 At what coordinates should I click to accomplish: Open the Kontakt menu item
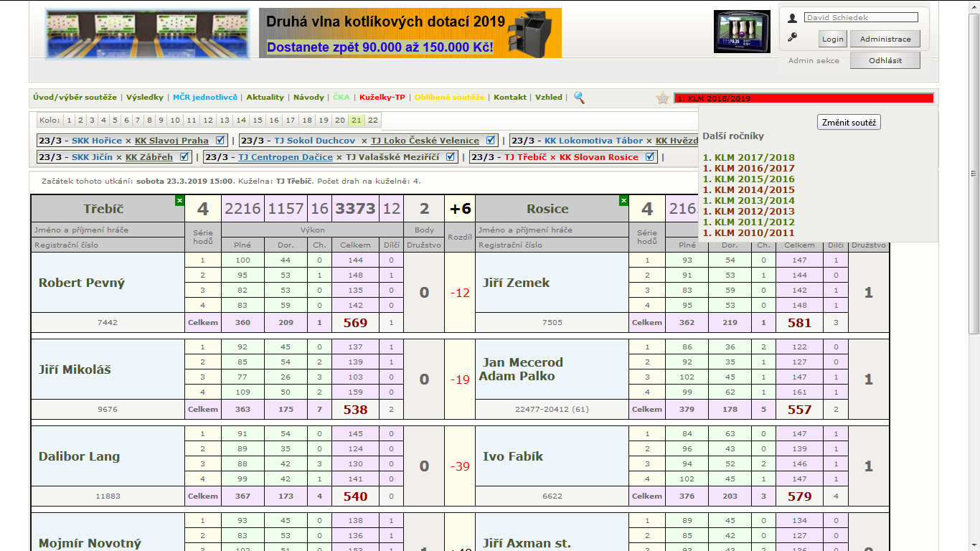pyautogui.click(x=510, y=97)
